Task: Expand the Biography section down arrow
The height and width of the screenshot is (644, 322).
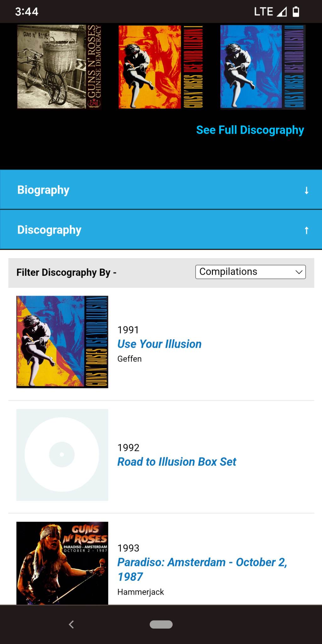Action: 306,190
